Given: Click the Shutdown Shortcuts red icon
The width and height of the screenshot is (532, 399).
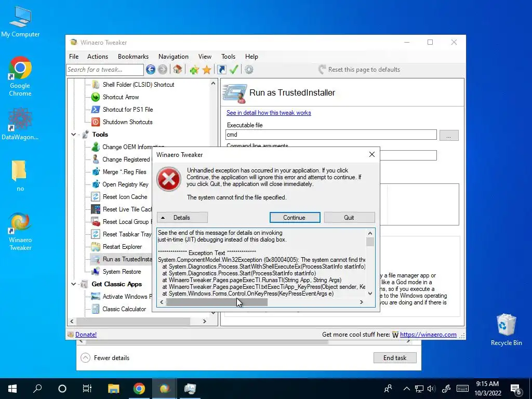Looking at the screenshot, I should point(96,122).
